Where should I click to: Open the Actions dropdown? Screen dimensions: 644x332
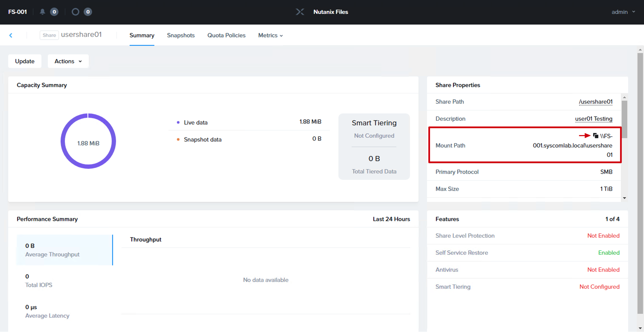[x=68, y=61]
